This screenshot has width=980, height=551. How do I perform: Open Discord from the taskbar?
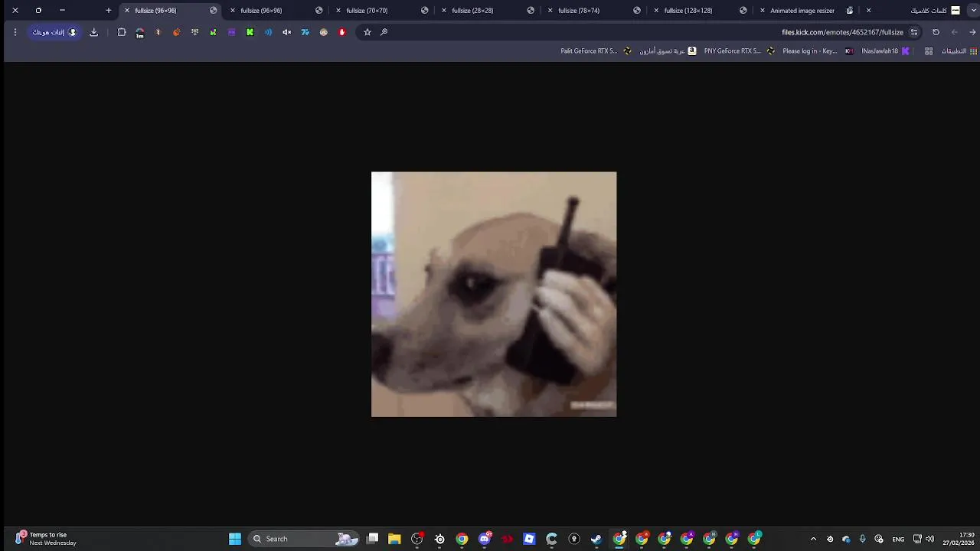[x=485, y=539]
